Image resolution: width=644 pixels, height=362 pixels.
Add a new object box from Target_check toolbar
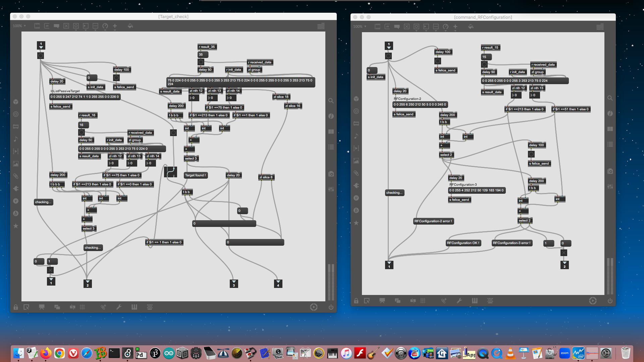[x=37, y=26]
